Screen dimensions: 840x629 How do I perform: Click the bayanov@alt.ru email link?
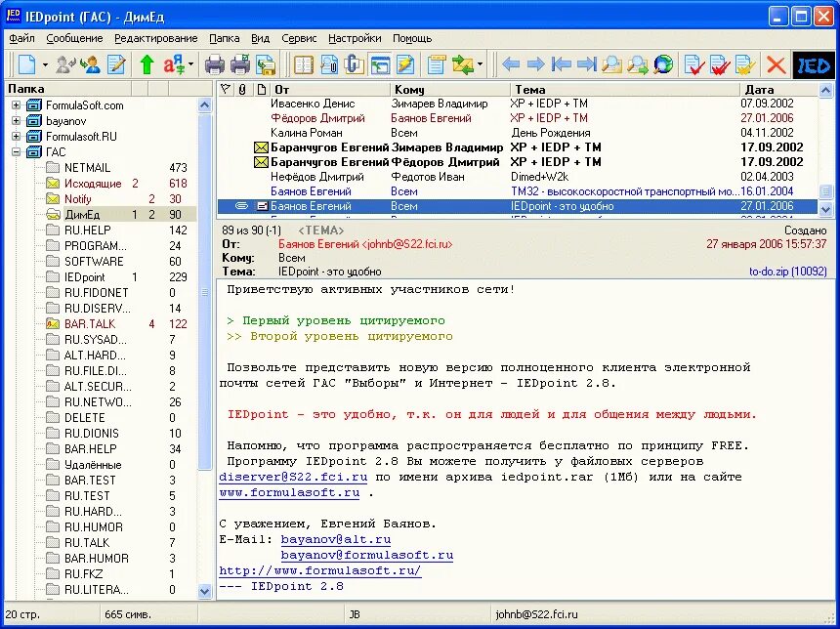click(336, 539)
